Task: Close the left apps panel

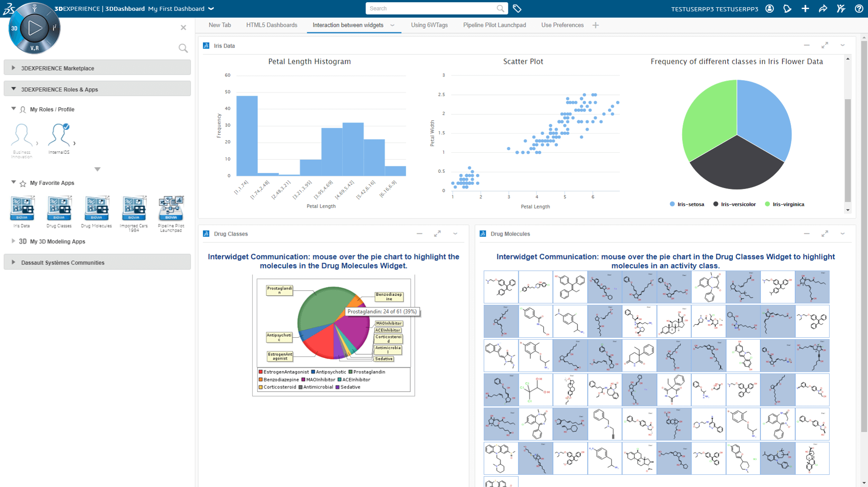Action: point(183,28)
